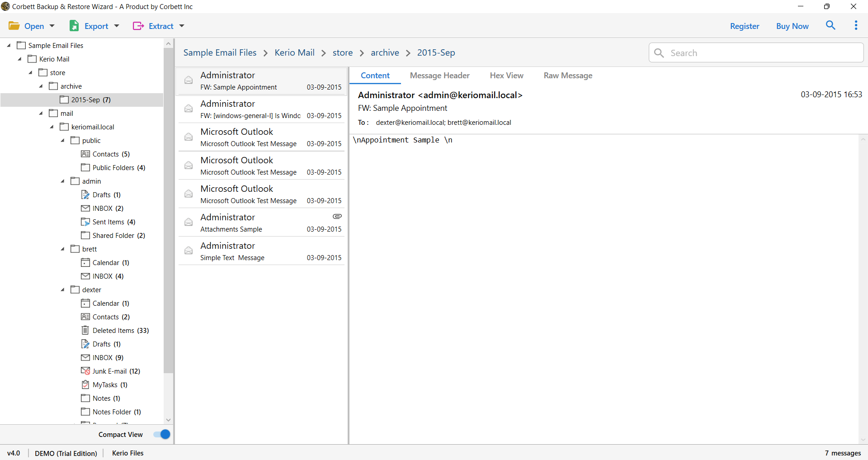
Task: Click the MyTasks clipboard icon
Action: coord(85,384)
